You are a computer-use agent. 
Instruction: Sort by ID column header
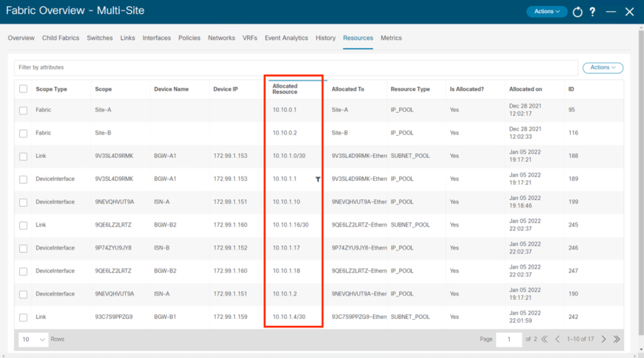coord(571,89)
